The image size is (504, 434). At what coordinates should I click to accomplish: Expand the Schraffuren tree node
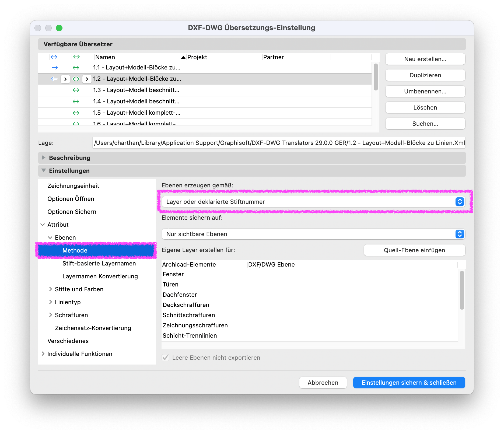point(50,315)
